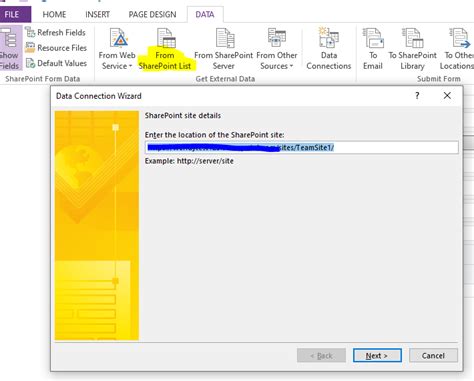Choose submit To SharePoint Library
This screenshot has width=474, height=381.
click(x=412, y=49)
